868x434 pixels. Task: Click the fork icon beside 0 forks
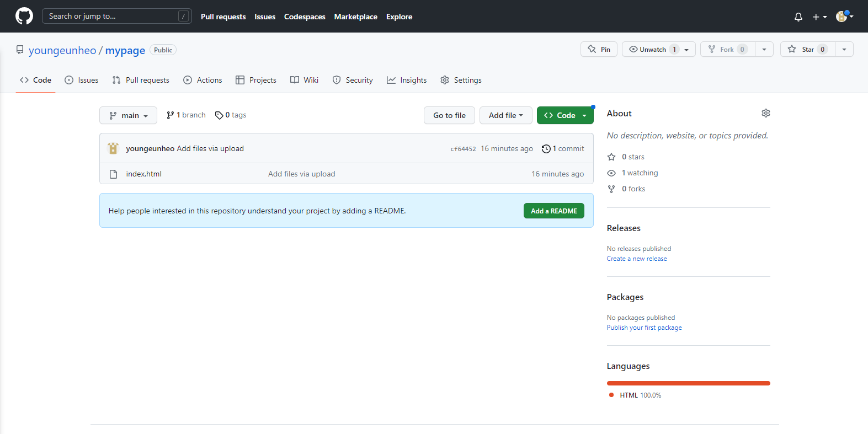click(x=611, y=189)
